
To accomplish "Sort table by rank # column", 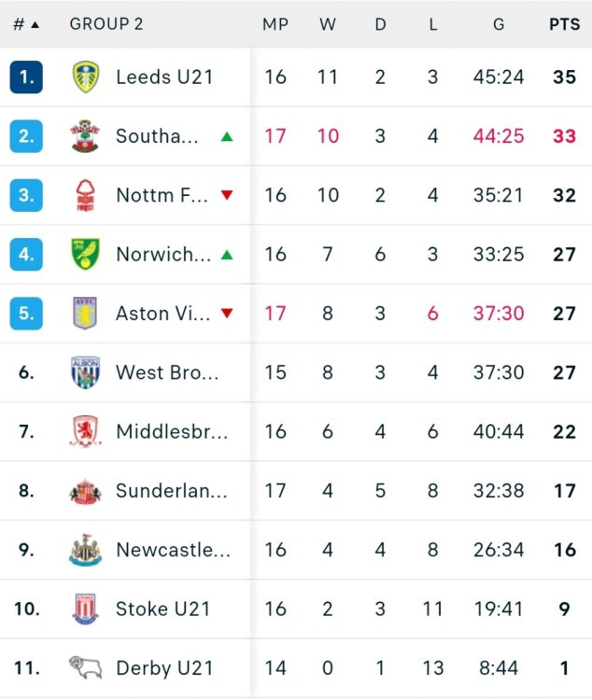I will click(25, 24).
